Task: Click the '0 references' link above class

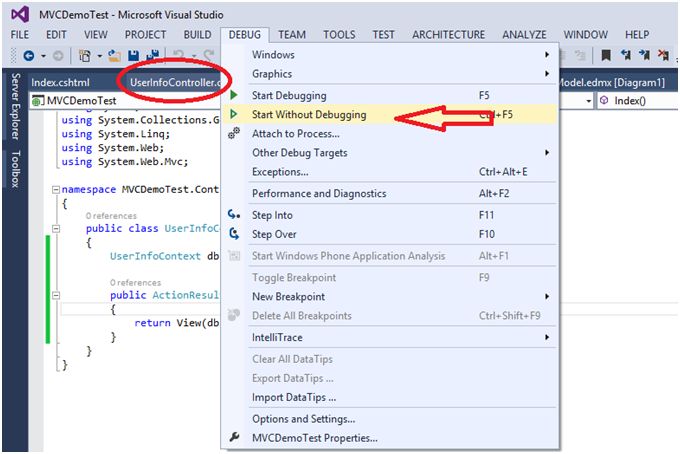Action: [x=111, y=216]
